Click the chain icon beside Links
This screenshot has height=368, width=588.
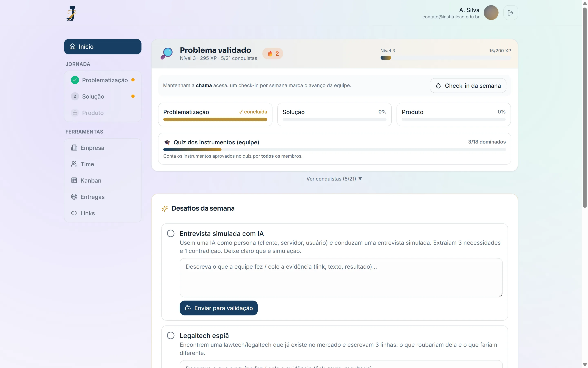(x=74, y=213)
